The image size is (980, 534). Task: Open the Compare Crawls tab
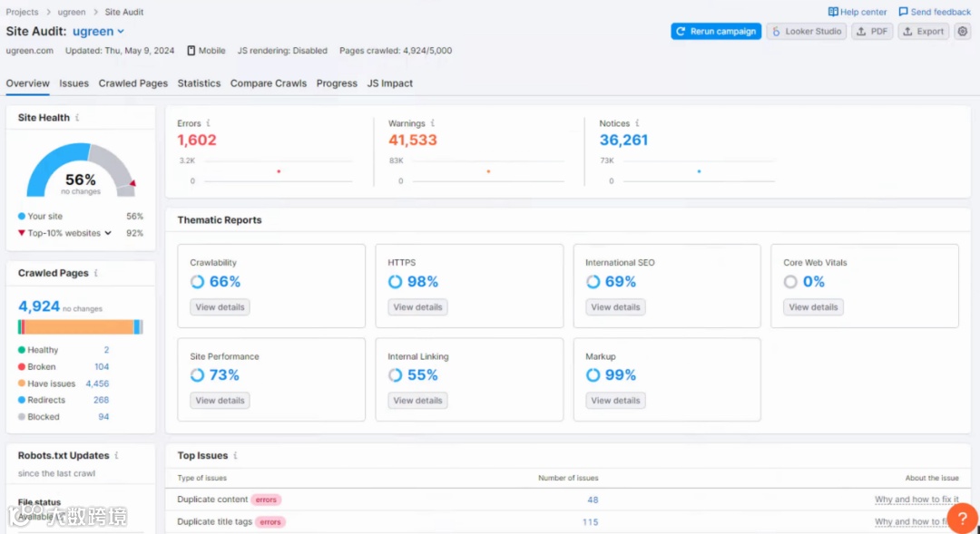coord(268,83)
